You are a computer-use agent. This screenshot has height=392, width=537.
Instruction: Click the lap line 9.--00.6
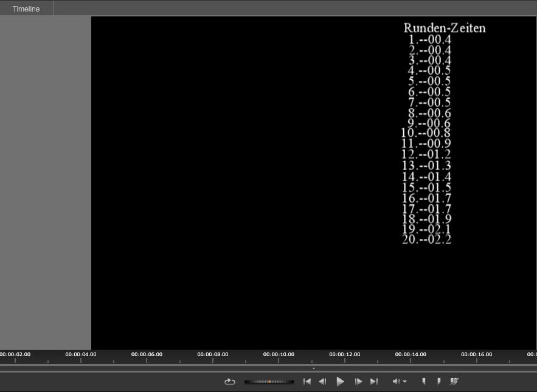[429, 123]
